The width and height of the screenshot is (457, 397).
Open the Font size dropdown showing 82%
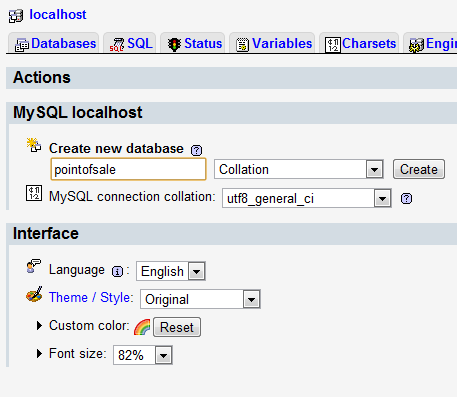(x=143, y=355)
